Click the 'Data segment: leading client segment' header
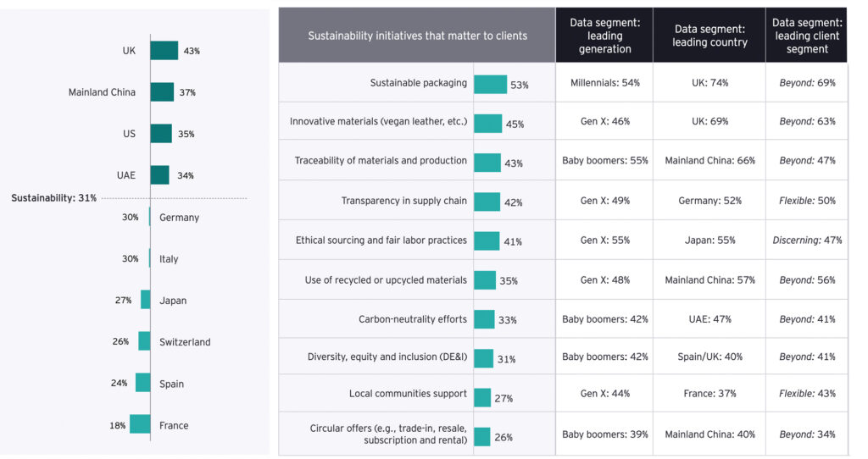Viewport: 868px width, 459px height. (806, 36)
